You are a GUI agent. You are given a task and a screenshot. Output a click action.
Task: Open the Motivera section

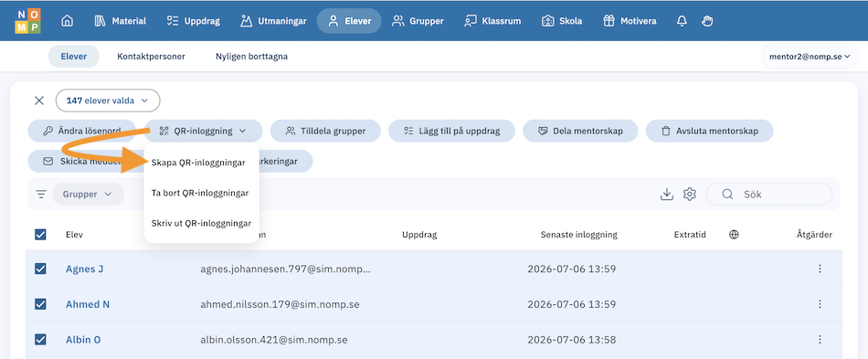(x=630, y=21)
